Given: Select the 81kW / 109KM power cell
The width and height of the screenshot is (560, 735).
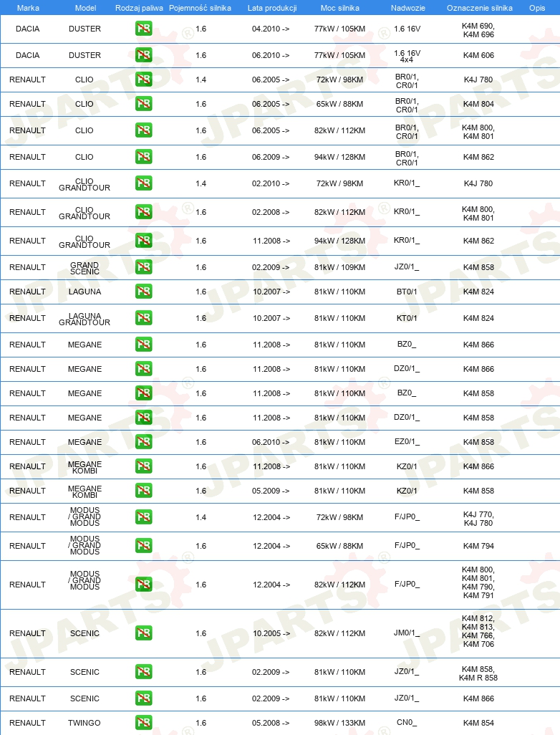Looking at the screenshot, I should coord(339,267).
